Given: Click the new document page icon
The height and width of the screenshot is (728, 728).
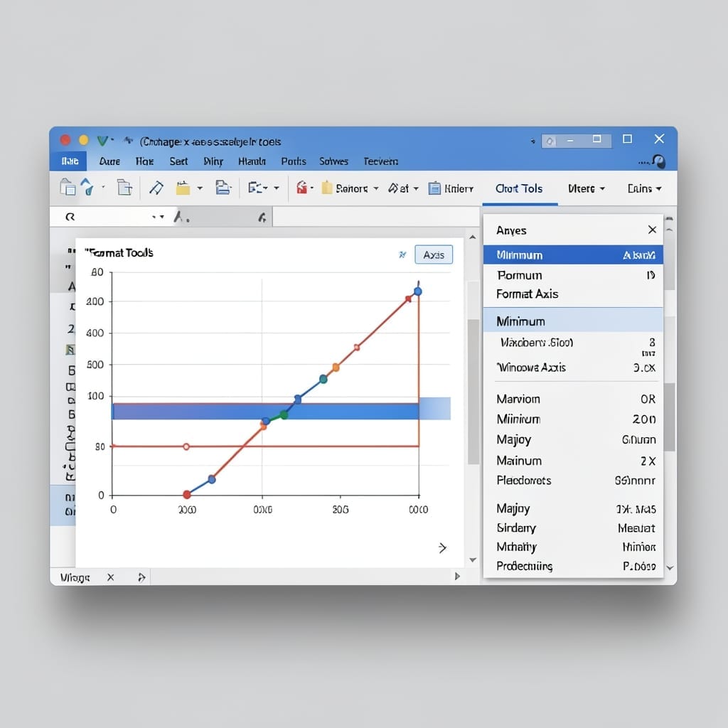Looking at the screenshot, I should 124,187.
